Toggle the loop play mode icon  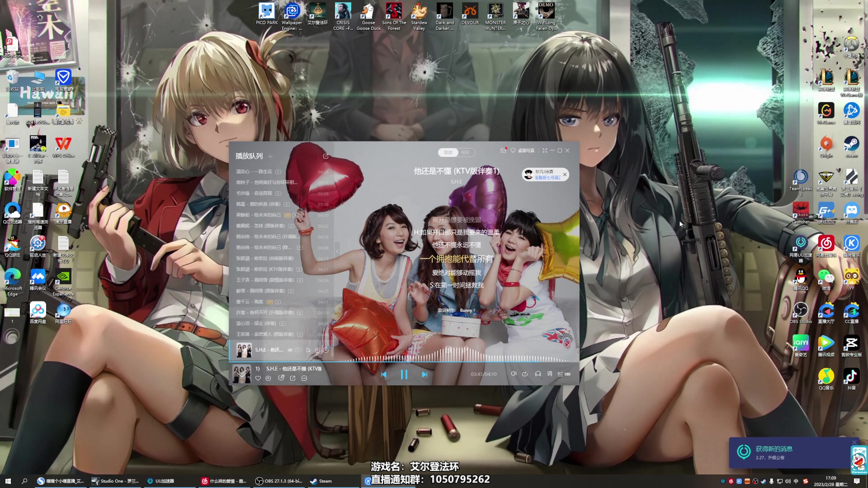tap(525, 374)
